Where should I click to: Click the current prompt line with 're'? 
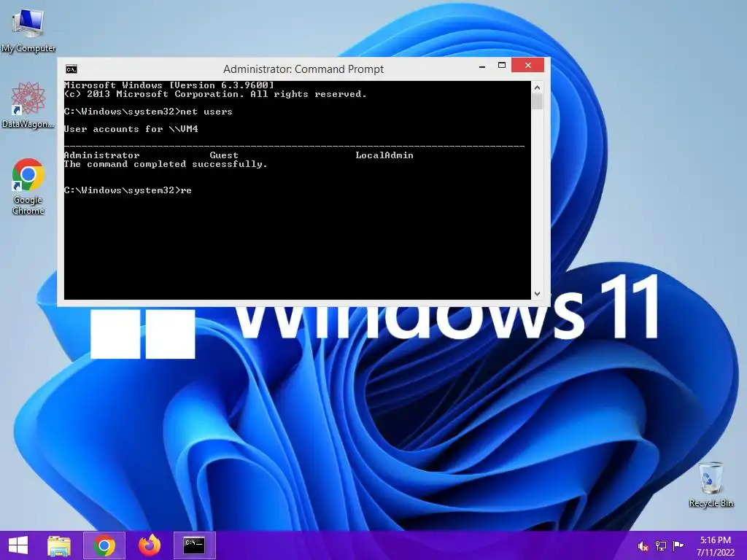[x=128, y=190]
